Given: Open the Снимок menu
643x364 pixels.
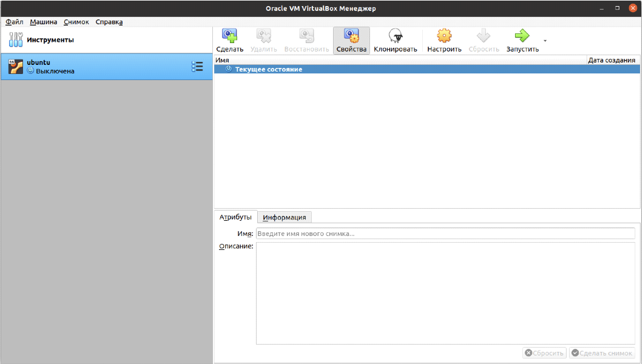Looking at the screenshot, I should click(76, 22).
